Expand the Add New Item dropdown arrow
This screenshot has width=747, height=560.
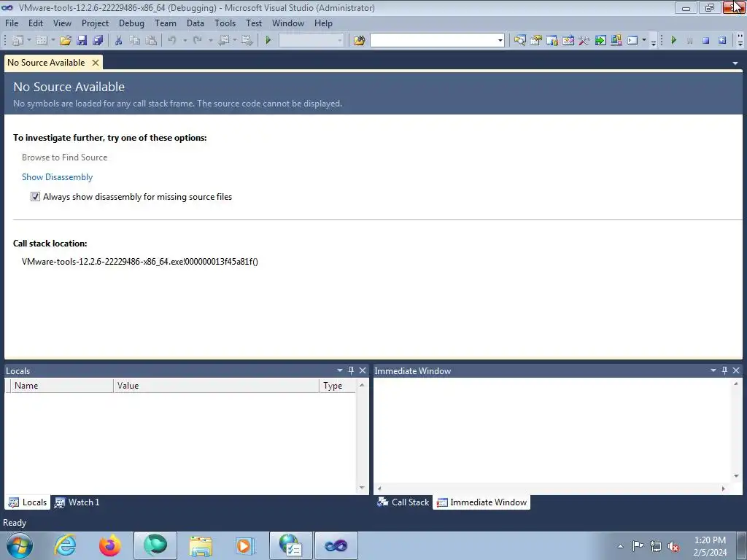click(53, 41)
